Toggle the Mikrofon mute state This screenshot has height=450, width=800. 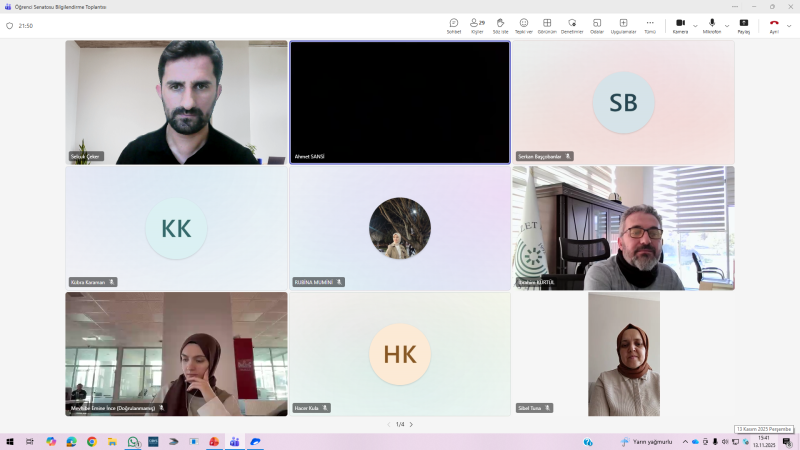coord(712,25)
